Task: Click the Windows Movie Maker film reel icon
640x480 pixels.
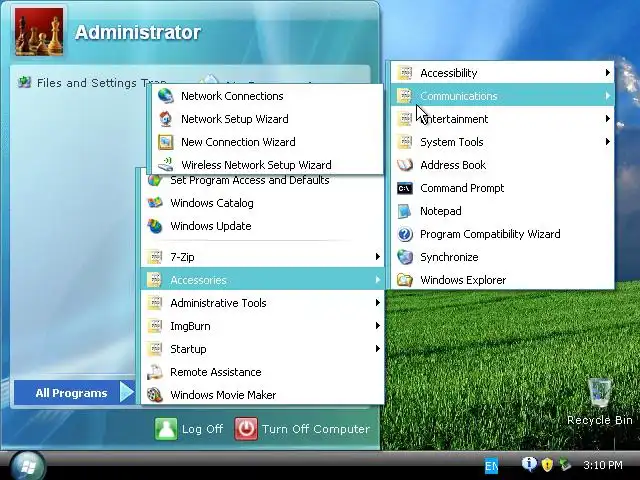Action: 155,395
